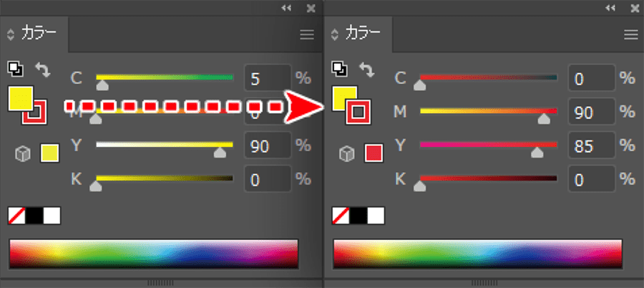This screenshot has width=644, height=288.
Task: Open left Color panel hamburger menu
Action: click(307, 35)
